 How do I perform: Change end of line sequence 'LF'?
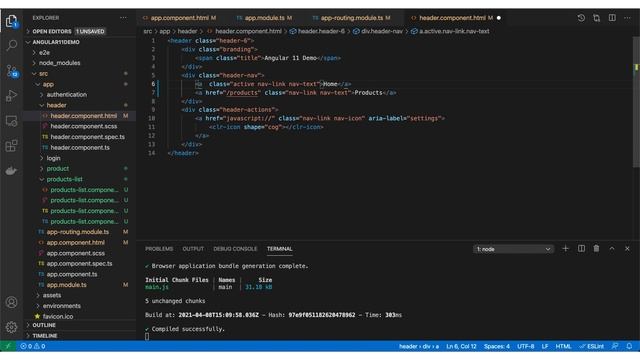[x=545, y=346]
